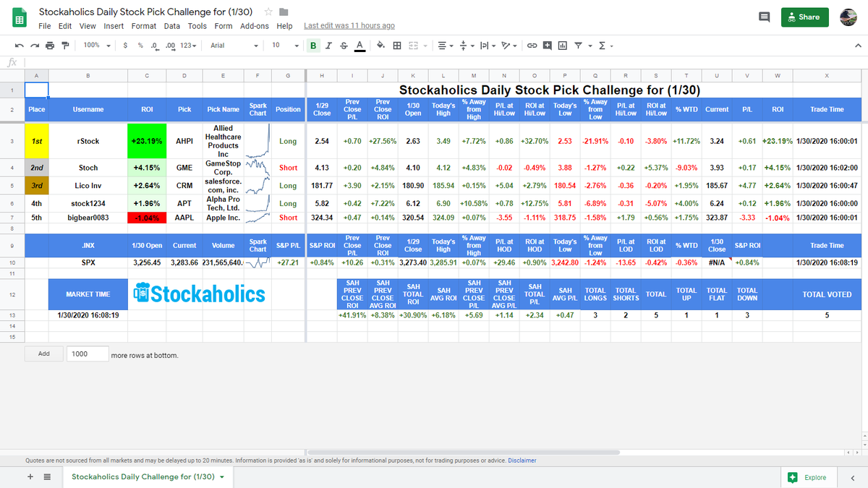
Task: Open the Format menu
Action: pyautogui.click(x=144, y=26)
